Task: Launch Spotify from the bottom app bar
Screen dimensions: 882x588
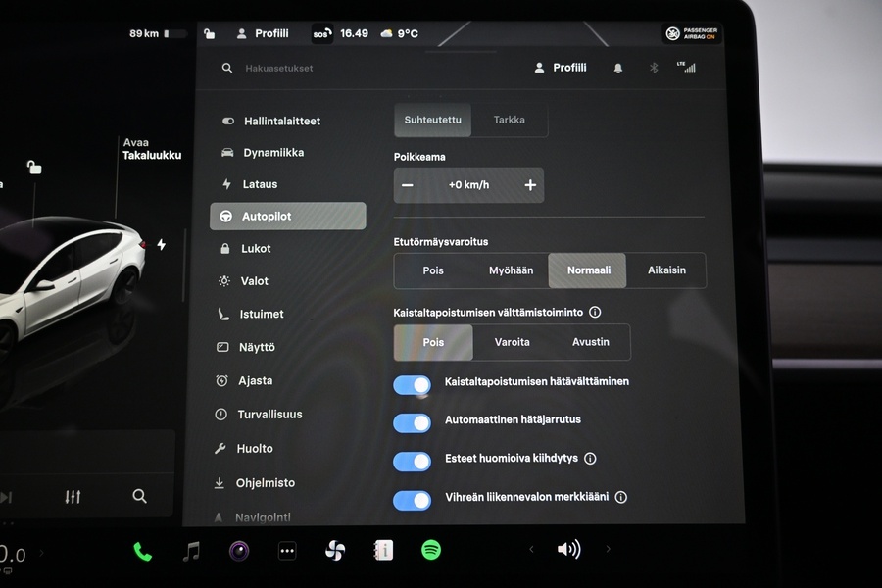Action: (430, 550)
